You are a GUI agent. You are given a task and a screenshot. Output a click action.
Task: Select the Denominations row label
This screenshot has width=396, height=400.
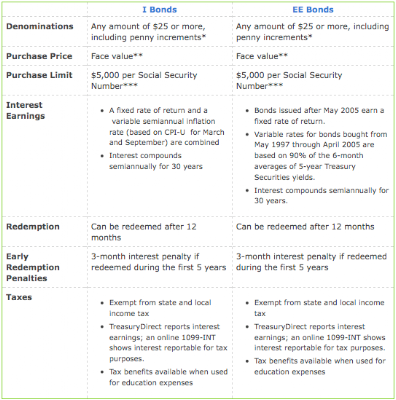pos(40,26)
